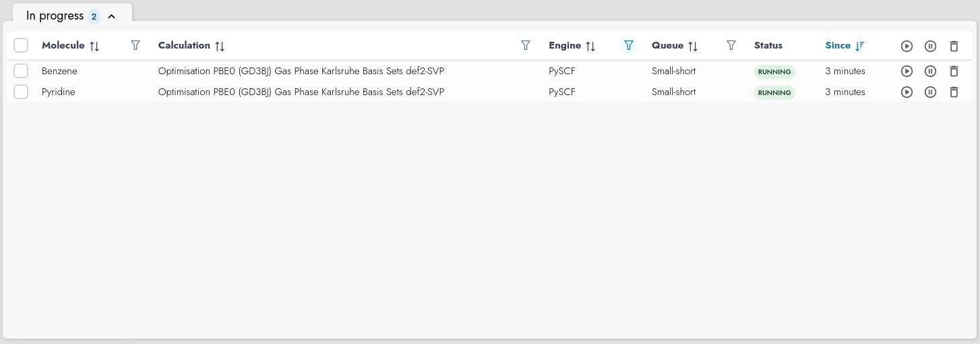Click the resume icon in the Pyridine row
Viewport: 980px width, 344px height.
tap(907, 92)
